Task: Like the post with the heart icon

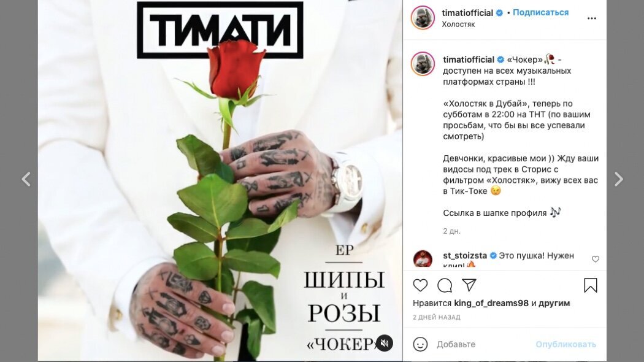Action: [420, 285]
